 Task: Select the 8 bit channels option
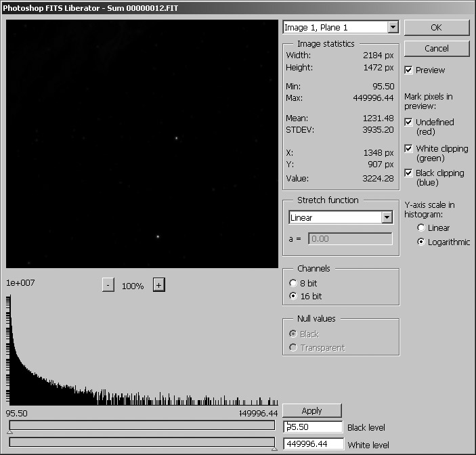293,283
